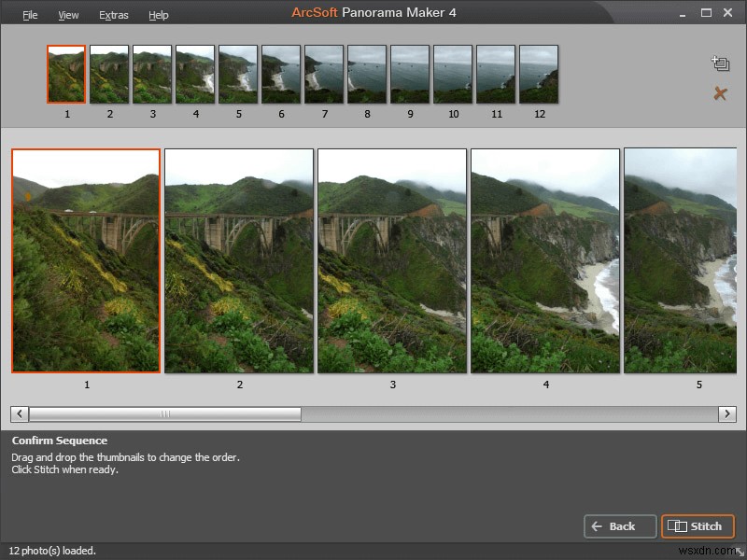Select large preview photo 3

392,260
